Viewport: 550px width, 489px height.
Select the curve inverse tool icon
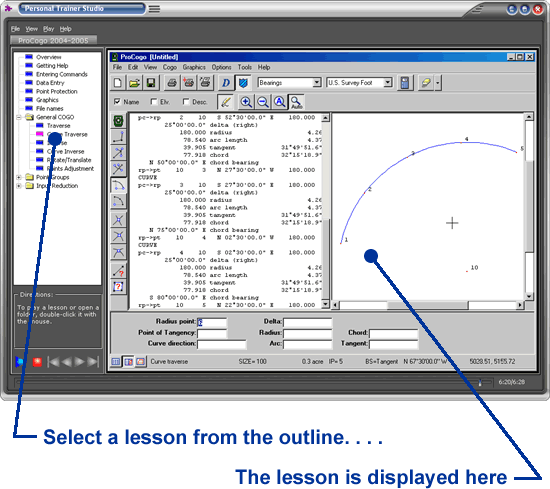pyautogui.click(x=119, y=201)
